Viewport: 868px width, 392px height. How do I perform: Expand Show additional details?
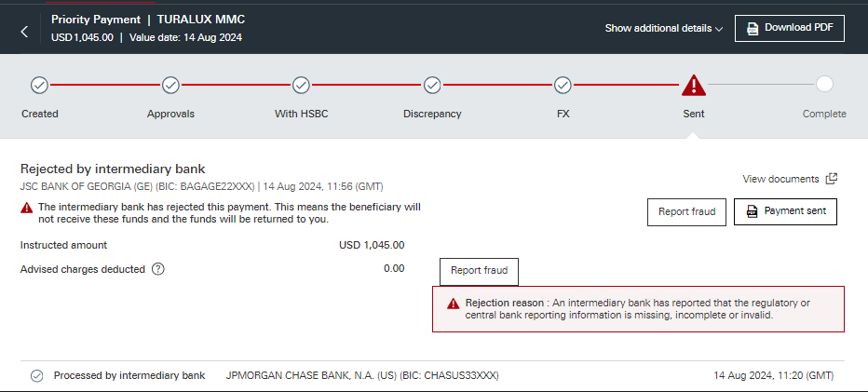(664, 28)
